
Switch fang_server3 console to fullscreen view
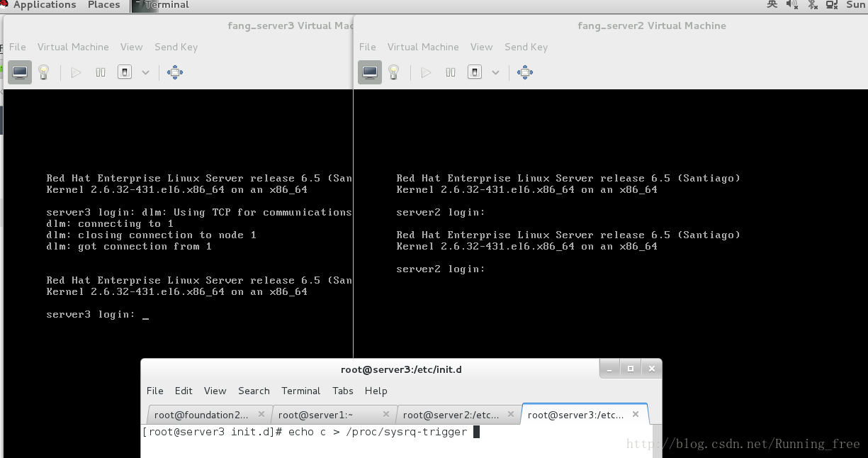click(175, 72)
